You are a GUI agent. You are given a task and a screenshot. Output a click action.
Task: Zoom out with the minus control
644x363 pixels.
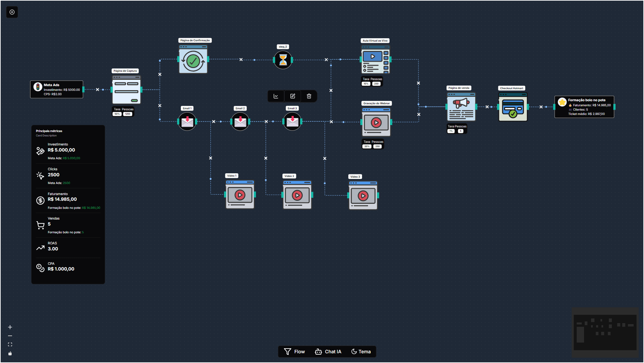click(10, 336)
